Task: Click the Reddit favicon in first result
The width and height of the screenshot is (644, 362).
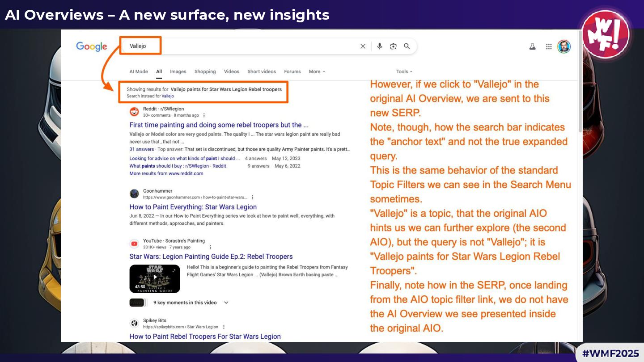Action: (134, 112)
